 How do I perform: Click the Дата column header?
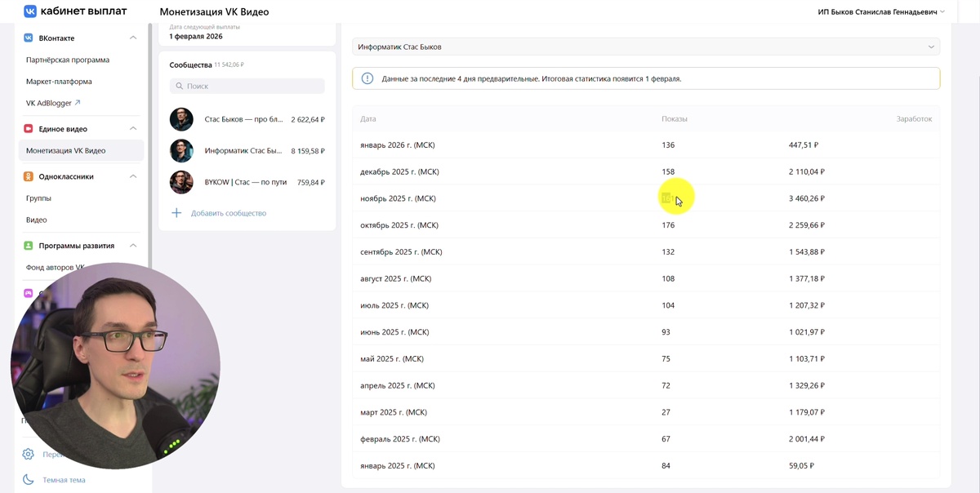(368, 119)
